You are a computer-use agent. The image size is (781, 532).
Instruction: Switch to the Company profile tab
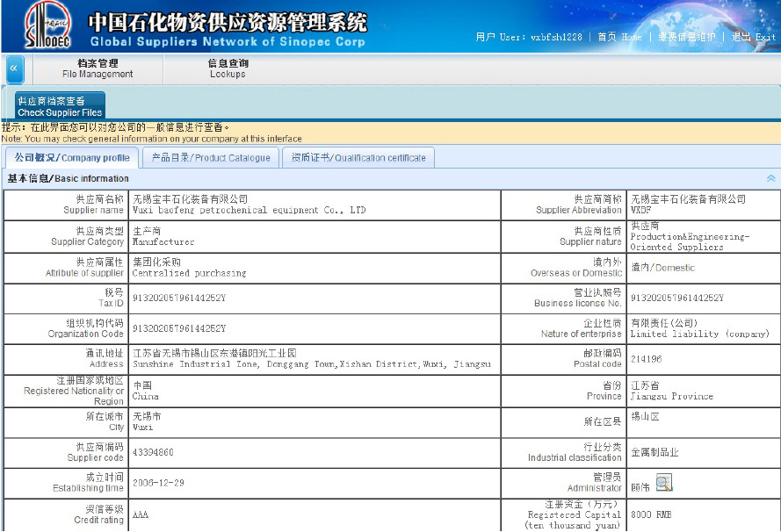tap(72, 158)
